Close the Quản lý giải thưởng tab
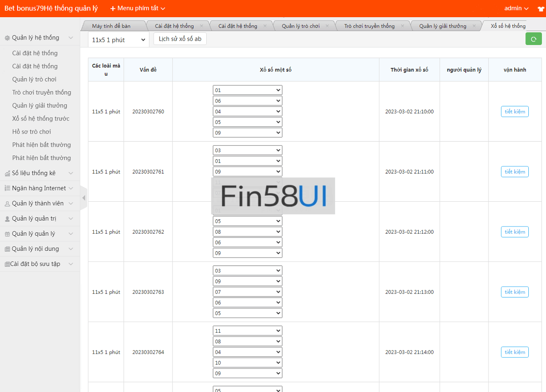Viewport: 546px width, 392px height. point(474,26)
